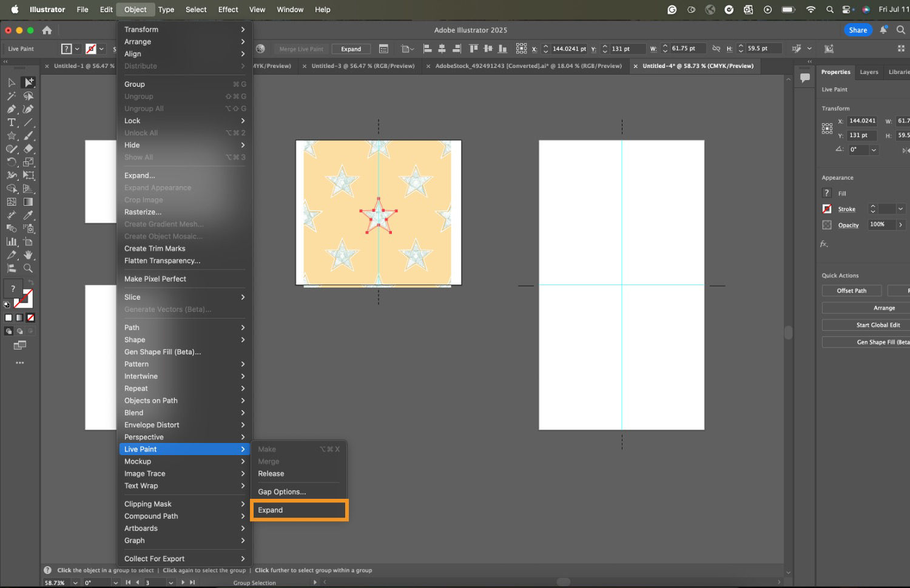Click the Stroke color swatch in Properties
Viewport: 910px width, 588px height.
(x=827, y=209)
